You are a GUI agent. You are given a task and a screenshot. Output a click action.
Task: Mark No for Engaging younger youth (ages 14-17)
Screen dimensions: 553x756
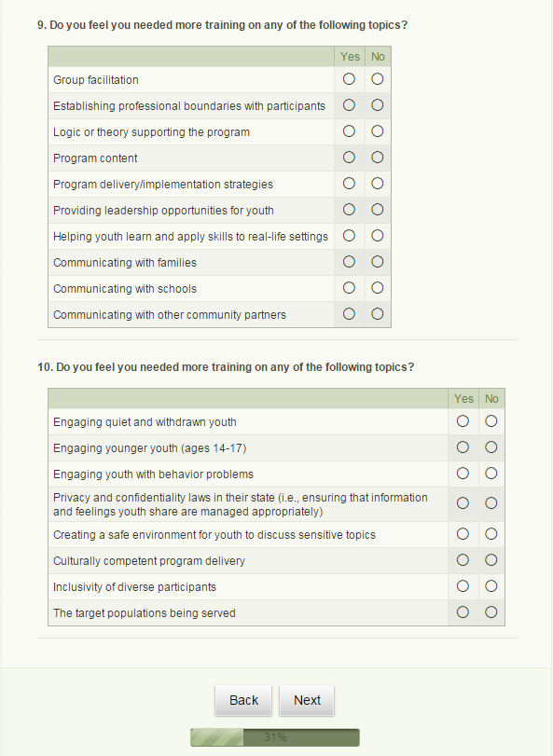click(491, 447)
